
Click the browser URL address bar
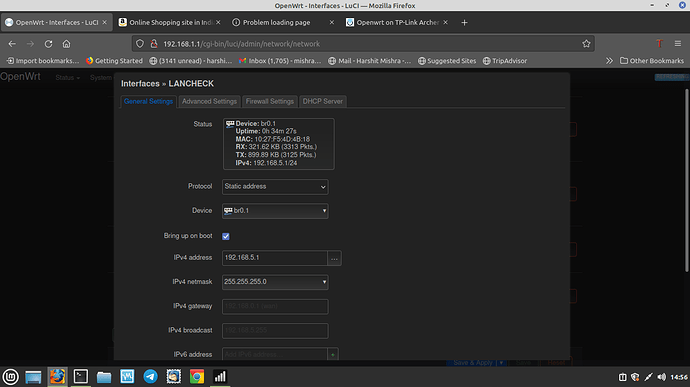[x=363, y=44]
